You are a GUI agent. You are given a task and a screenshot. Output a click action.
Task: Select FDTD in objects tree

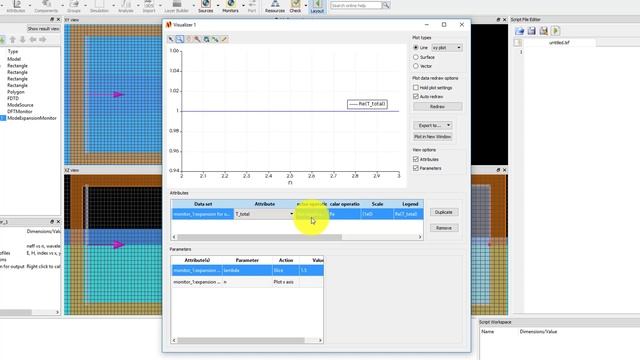click(13, 98)
